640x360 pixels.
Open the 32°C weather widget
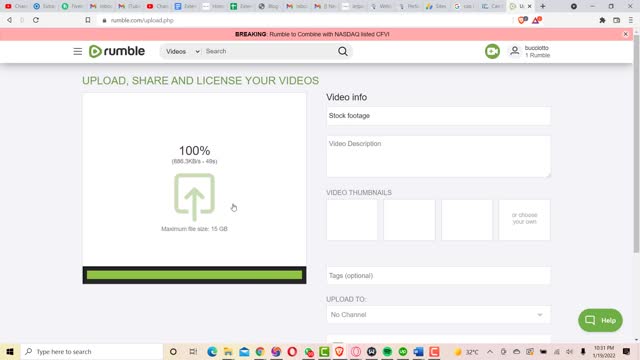point(466,351)
